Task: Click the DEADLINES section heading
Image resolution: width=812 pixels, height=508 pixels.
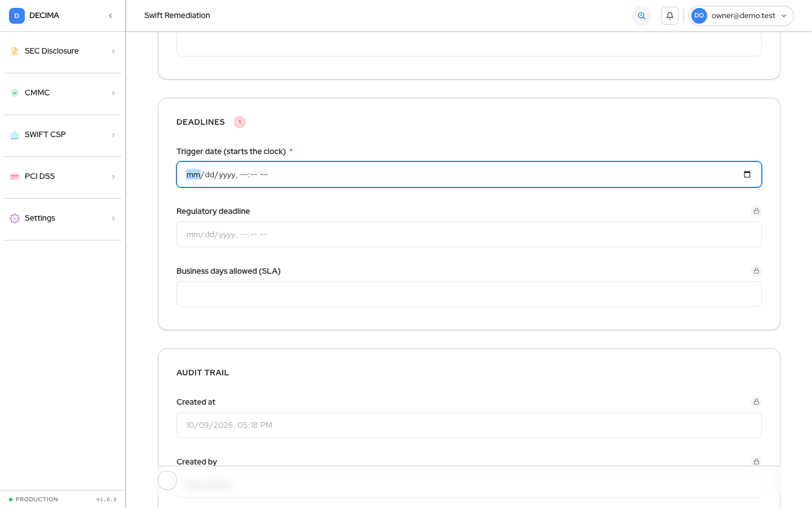Action: 201,122
